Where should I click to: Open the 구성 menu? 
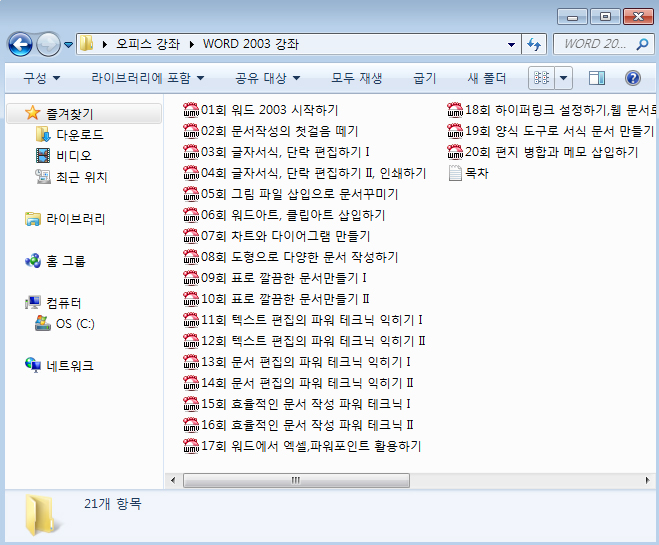click(42, 78)
